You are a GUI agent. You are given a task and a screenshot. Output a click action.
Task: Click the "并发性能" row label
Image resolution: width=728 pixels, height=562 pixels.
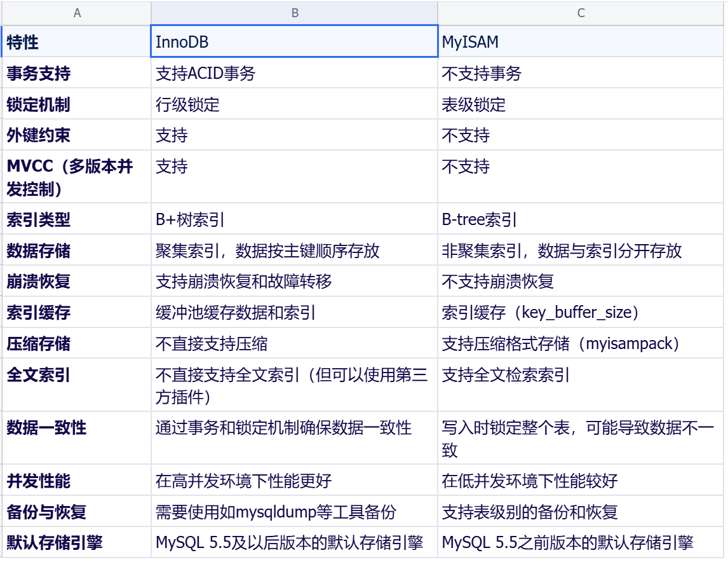pyautogui.click(x=77, y=480)
